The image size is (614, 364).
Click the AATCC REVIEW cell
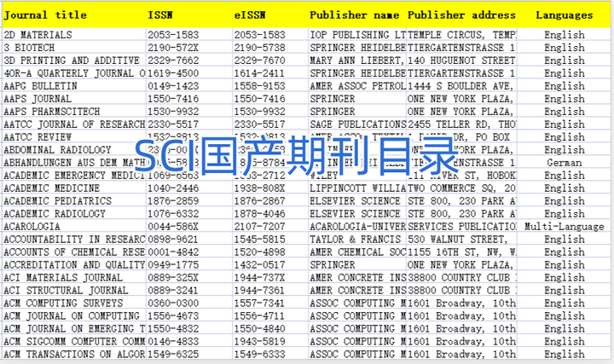[x=74, y=137]
